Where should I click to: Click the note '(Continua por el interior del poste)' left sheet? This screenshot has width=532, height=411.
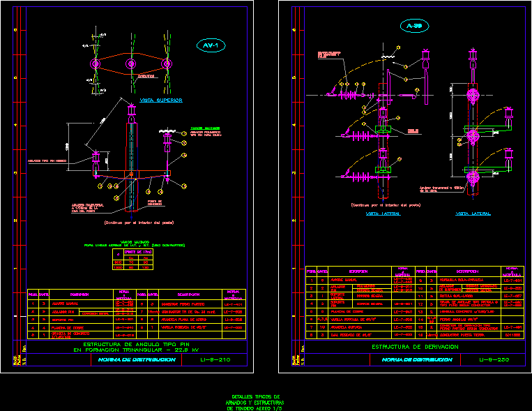139,223
